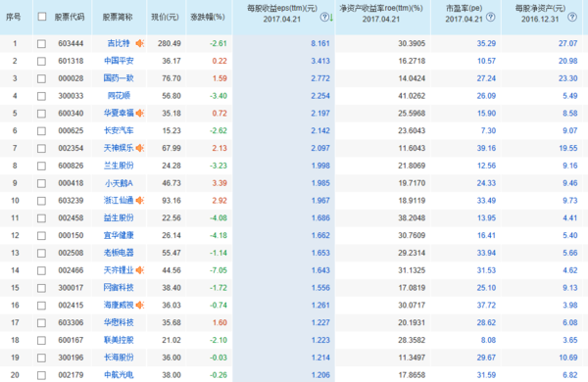This screenshot has width=588, height=382.
Task: Check the box for stock 300033
Action: [x=41, y=96]
